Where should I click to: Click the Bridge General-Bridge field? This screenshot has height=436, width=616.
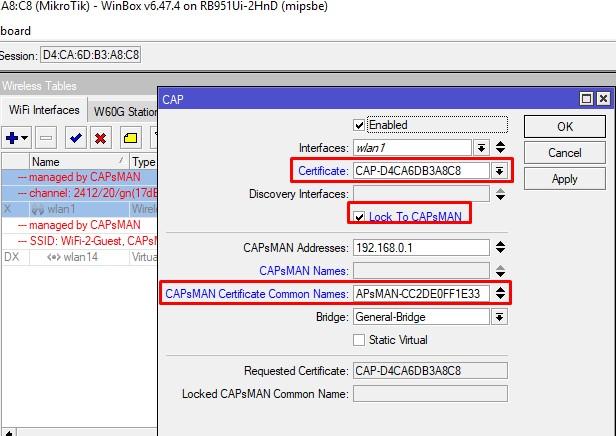[421, 317]
